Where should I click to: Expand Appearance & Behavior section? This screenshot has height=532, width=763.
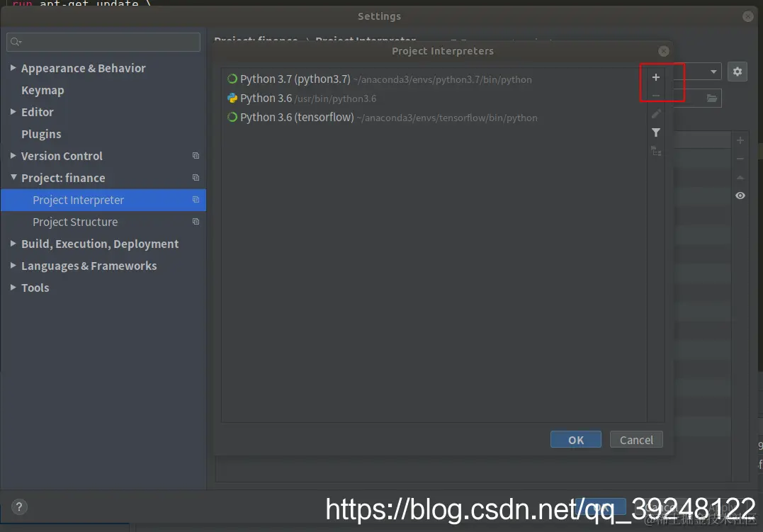pyautogui.click(x=13, y=68)
